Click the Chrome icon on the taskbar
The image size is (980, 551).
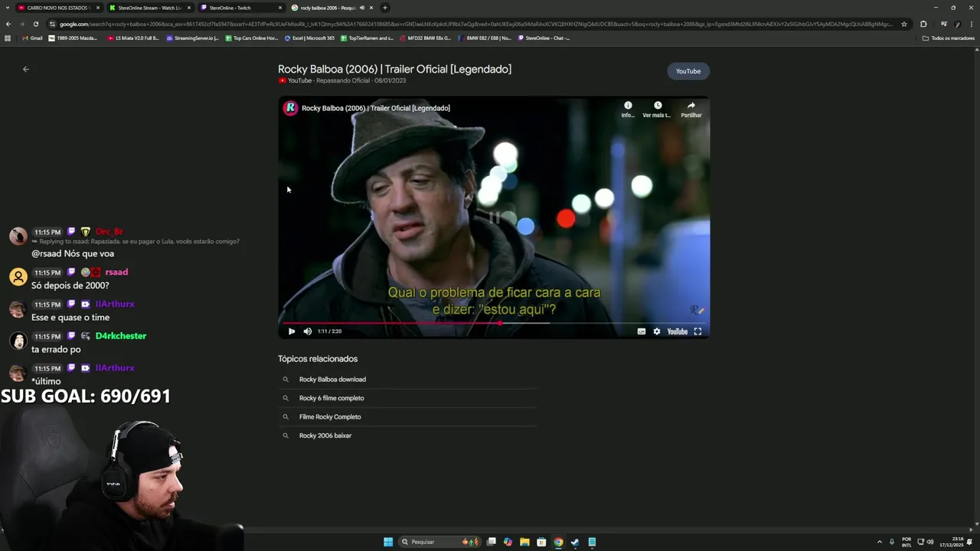click(558, 542)
